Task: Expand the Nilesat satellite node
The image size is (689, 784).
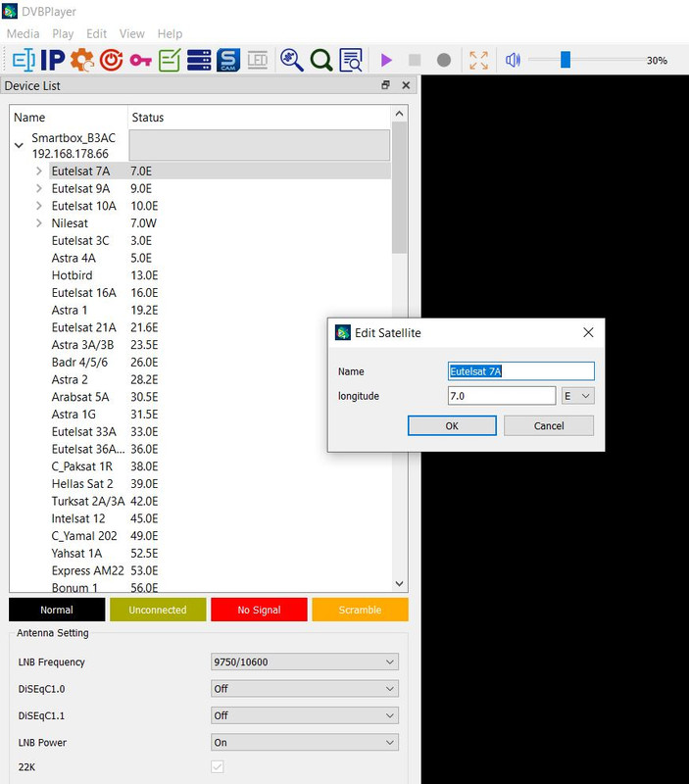Action: [x=39, y=223]
